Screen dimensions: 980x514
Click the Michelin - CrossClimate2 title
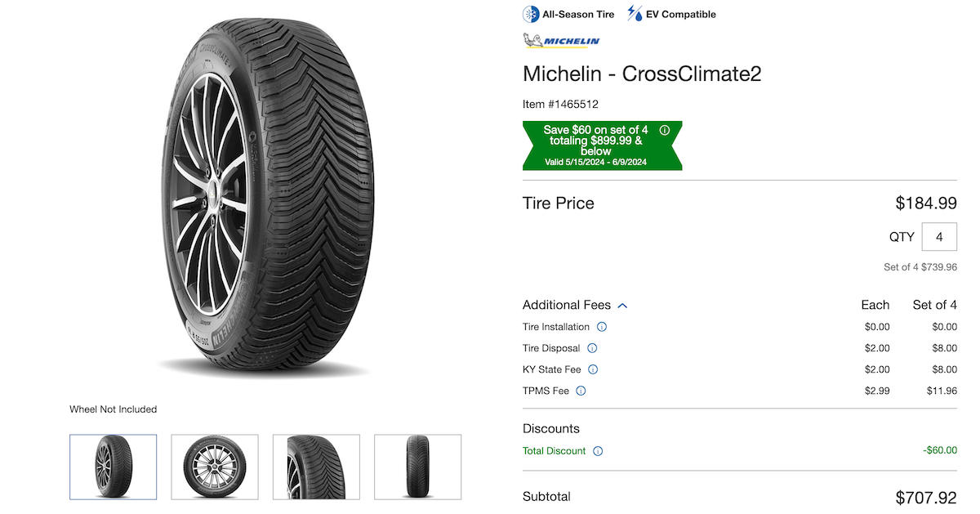point(642,74)
